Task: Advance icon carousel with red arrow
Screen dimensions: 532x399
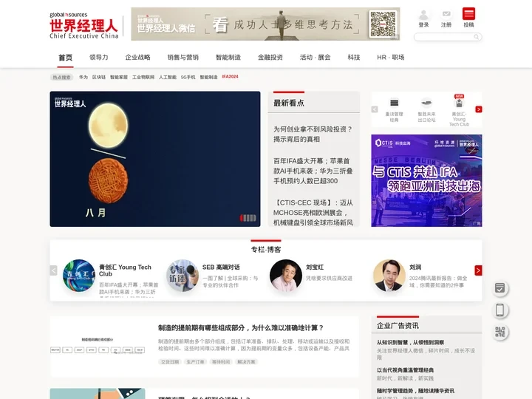Action: tap(479, 109)
